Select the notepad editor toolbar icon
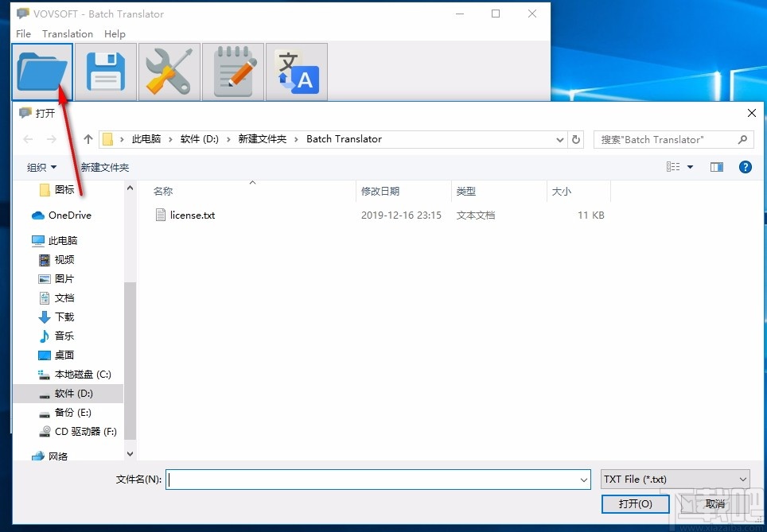Viewport: 767px width, 532px height. click(232, 72)
